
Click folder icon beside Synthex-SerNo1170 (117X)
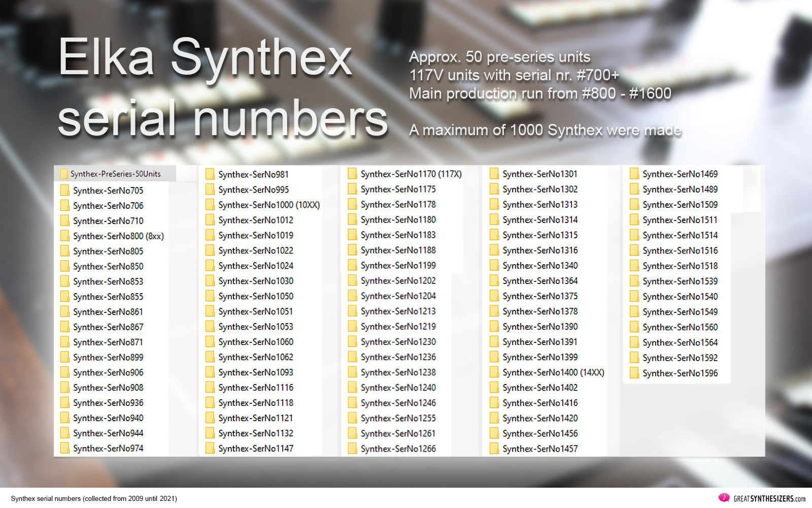click(x=352, y=174)
